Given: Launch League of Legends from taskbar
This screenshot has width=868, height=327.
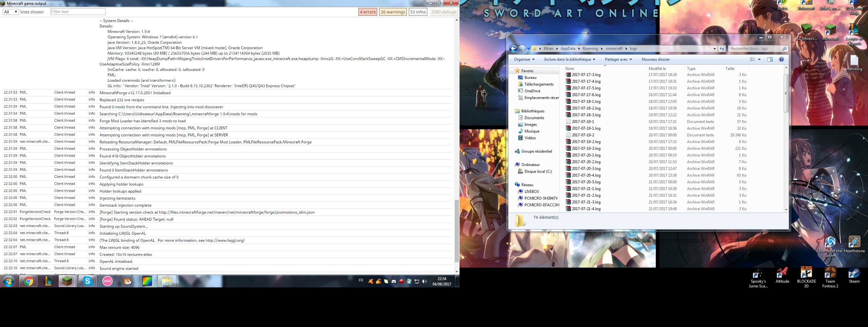Looking at the screenshot, I should (x=48, y=281).
